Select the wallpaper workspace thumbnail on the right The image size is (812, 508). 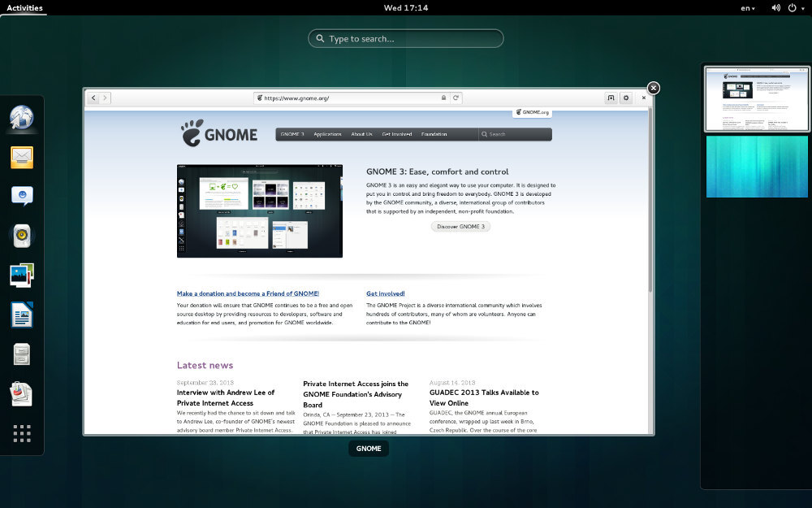(756, 167)
